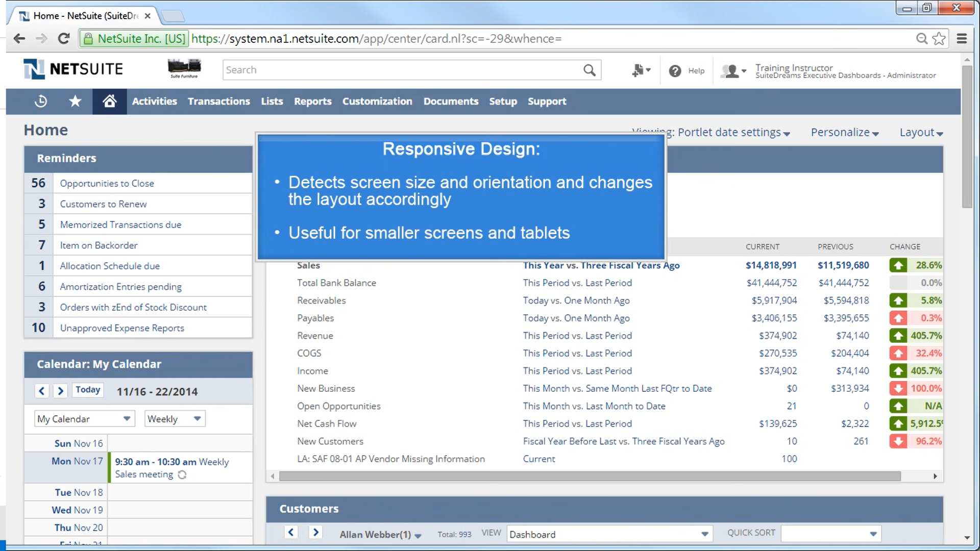Open Memorized Transactions due reminder
980x551 pixels.
(121, 224)
